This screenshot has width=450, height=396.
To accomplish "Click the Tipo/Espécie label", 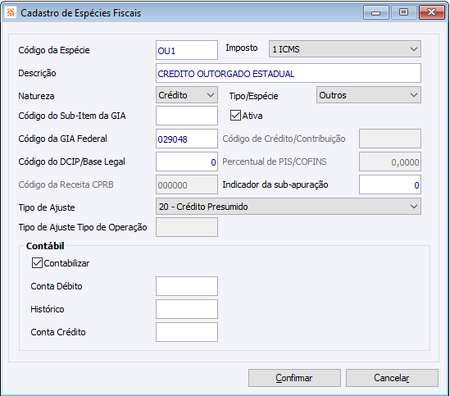I will (x=253, y=96).
